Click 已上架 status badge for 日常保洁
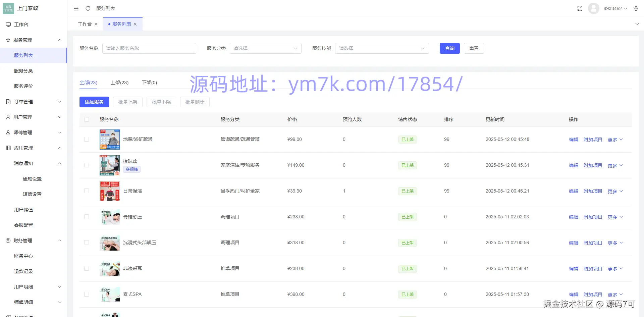644x317 pixels. pyautogui.click(x=408, y=191)
